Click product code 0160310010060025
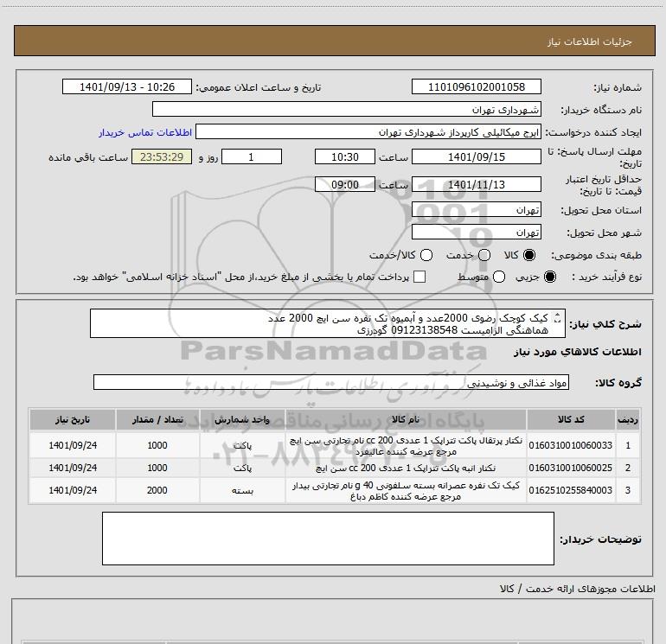666x644 pixels. [571, 468]
